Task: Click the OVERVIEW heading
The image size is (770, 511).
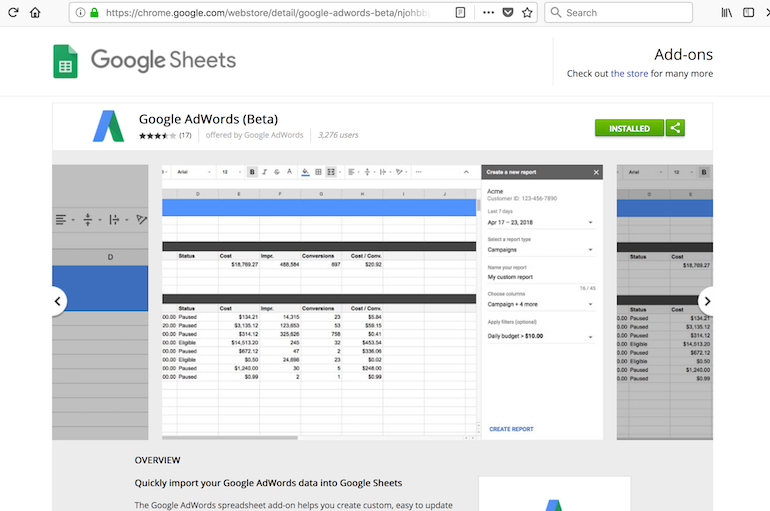Action: (158, 460)
